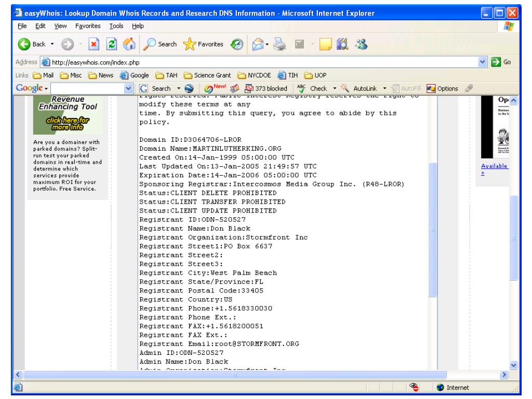Open the Edit menu
Screen dimensions: 532x399
(41, 26)
